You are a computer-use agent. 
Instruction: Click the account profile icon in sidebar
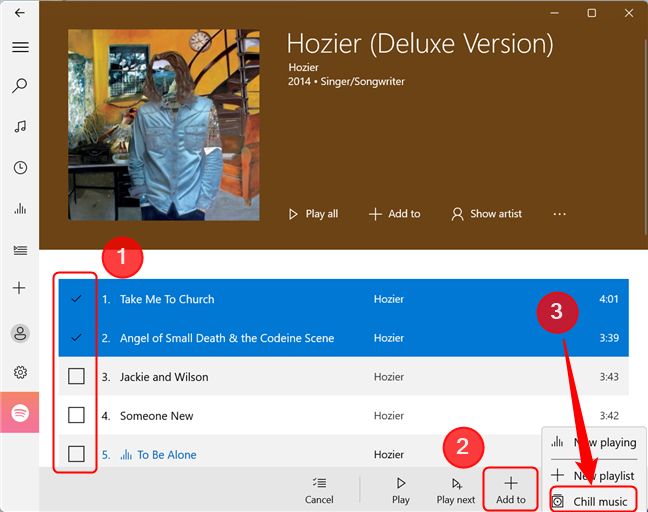20,333
